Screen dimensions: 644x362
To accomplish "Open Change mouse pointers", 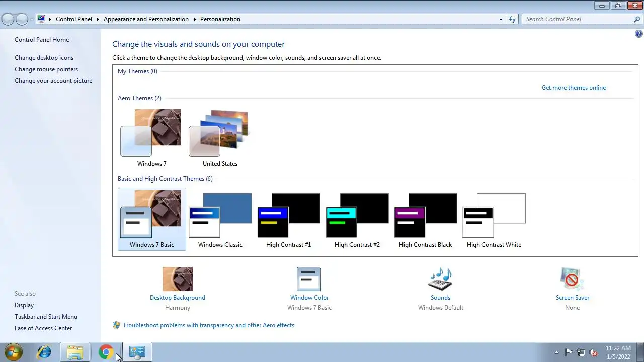I will pos(46,69).
